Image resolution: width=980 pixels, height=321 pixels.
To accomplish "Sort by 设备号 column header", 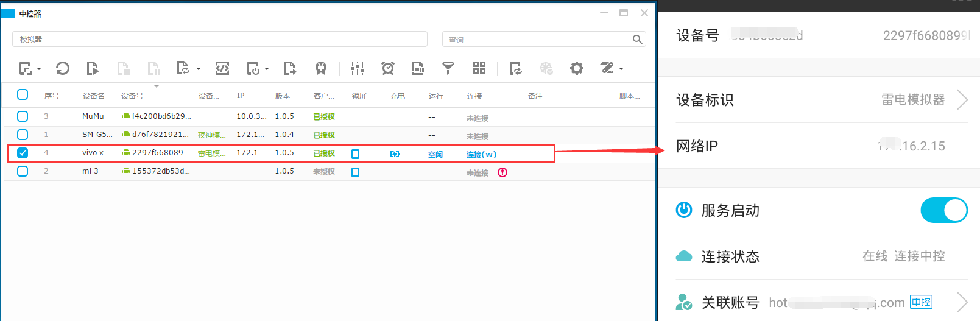I will tap(132, 96).
